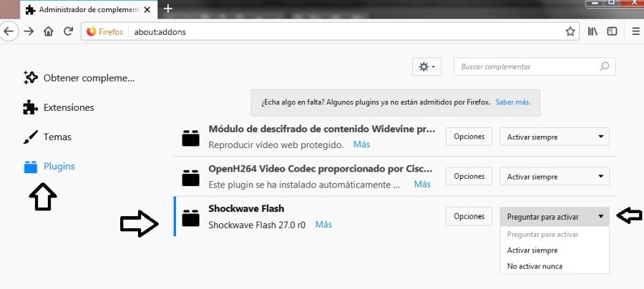Close the Administrador de complementos tab

click(x=147, y=10)
